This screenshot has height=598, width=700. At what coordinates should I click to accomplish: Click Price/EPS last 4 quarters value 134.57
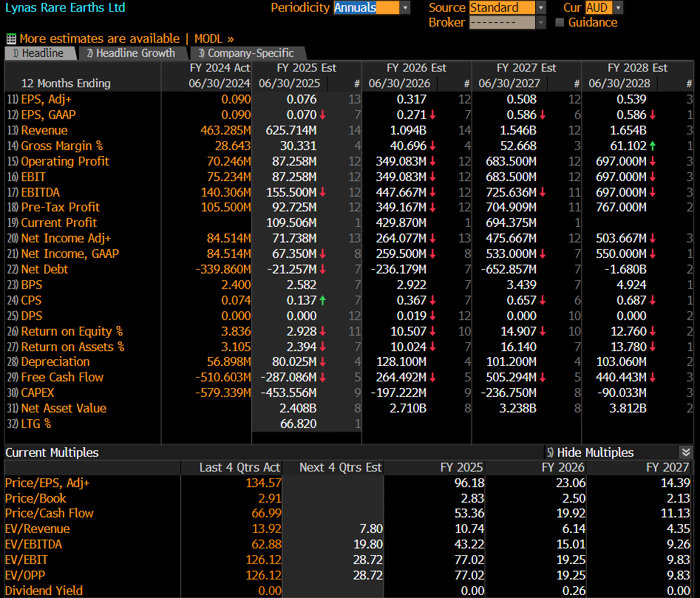(x=263, y=483)
